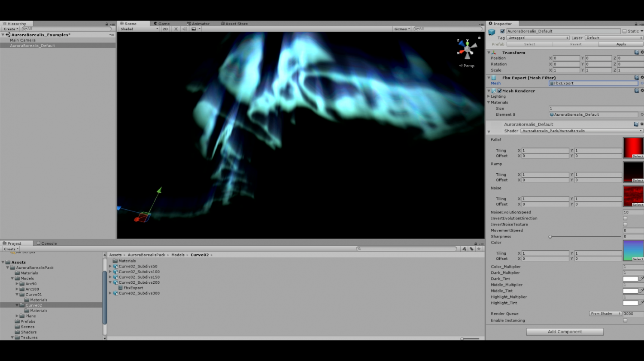
Task: Click search by type icon in Project
Action: pyautogui.click(x=464, y=249)
